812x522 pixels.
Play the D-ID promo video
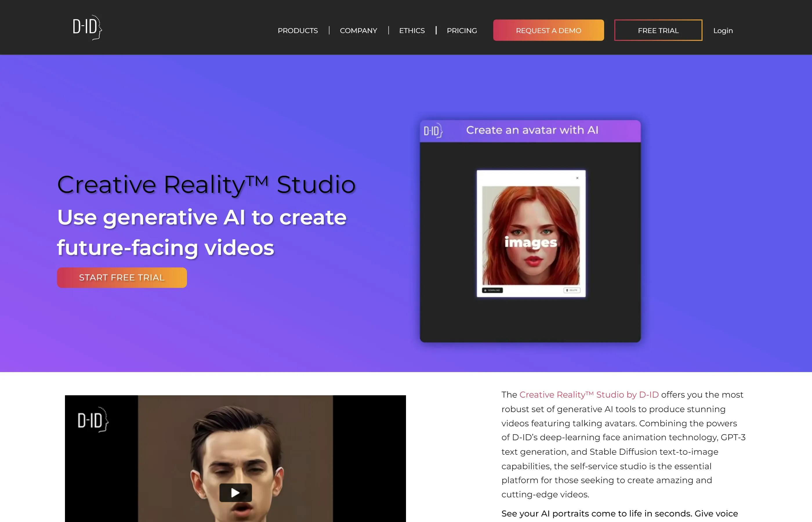(x=235, y=492)
